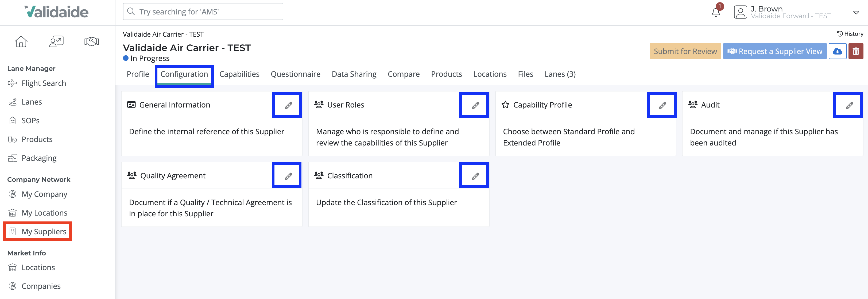Screen dimensions: 868x299
Task: Click Submit for Review button
Action: [685, 51]
